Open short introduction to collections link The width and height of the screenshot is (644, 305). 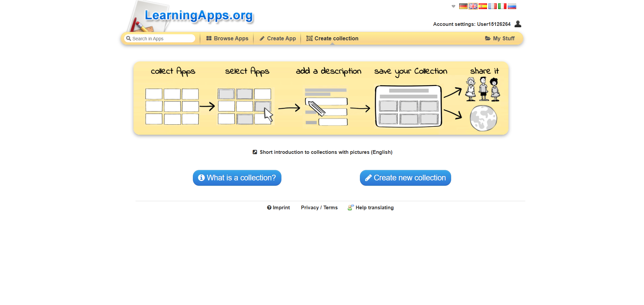click(323, 152)
